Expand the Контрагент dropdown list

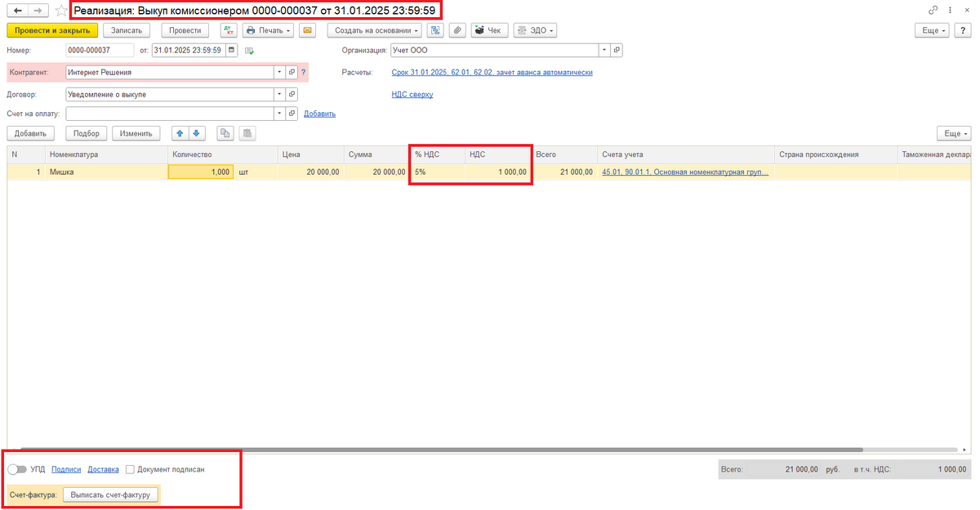pyautogui.click(x=279, y=72)
